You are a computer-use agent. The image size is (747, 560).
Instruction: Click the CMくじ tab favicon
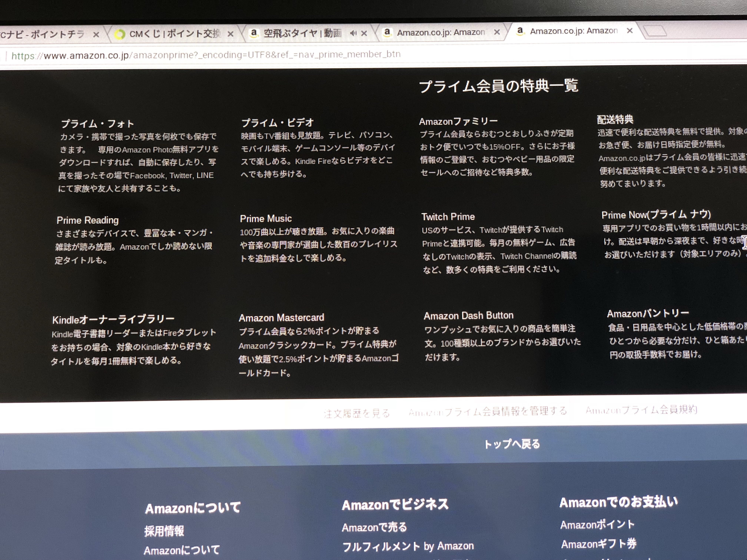[x=119, y=34]
